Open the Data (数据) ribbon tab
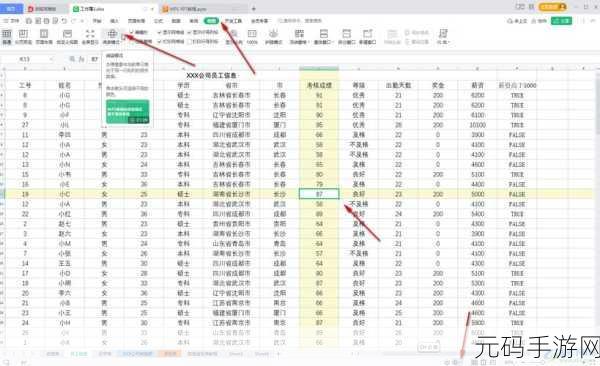Screen dimensions: 600x366 click(x=176, y=21)
